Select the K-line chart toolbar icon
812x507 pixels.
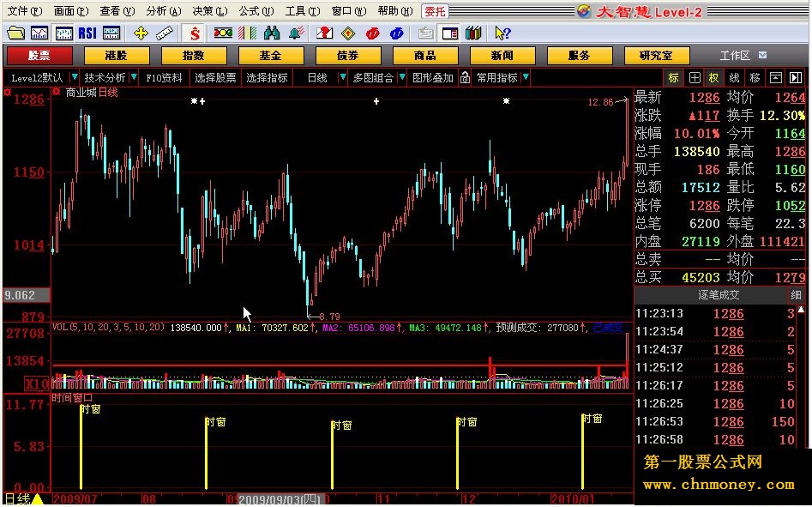click(63, 33)
